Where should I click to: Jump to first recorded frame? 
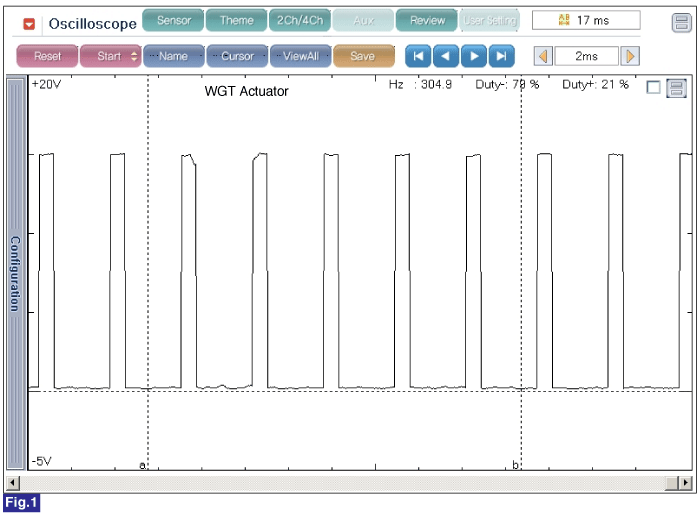(x=418, y=56)
